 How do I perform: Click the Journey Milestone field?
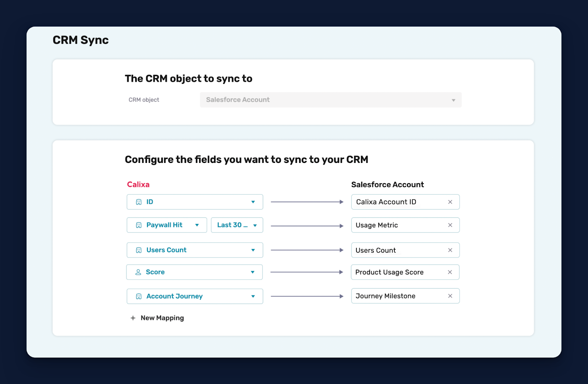pyautogui.click(x=405, y=296)
